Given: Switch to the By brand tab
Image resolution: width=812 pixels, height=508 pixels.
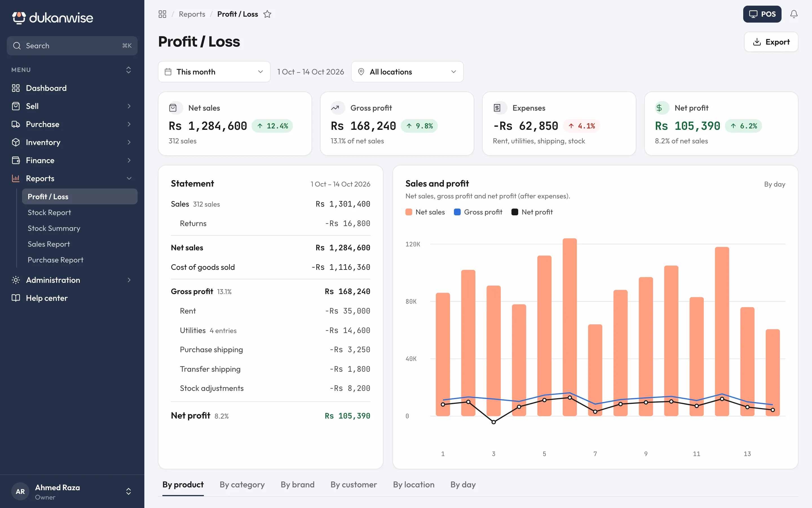Looking at the screenshot, I should tap(297, 485).
